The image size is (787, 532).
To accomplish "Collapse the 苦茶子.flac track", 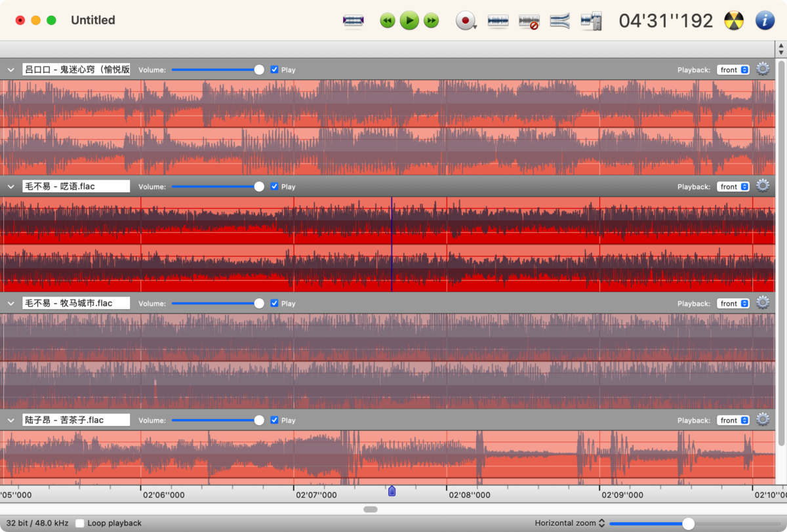I will point(10,420).
